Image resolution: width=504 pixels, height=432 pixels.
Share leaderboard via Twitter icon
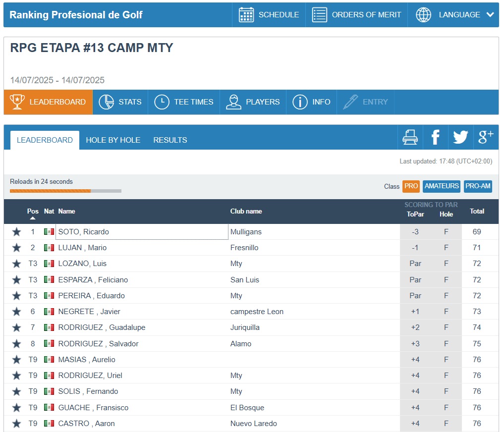460,137
